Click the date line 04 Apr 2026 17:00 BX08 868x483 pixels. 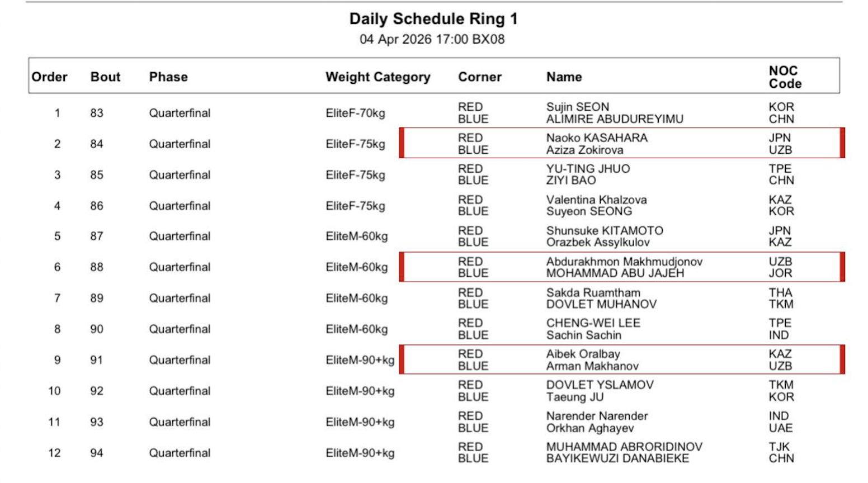(432, 39)
